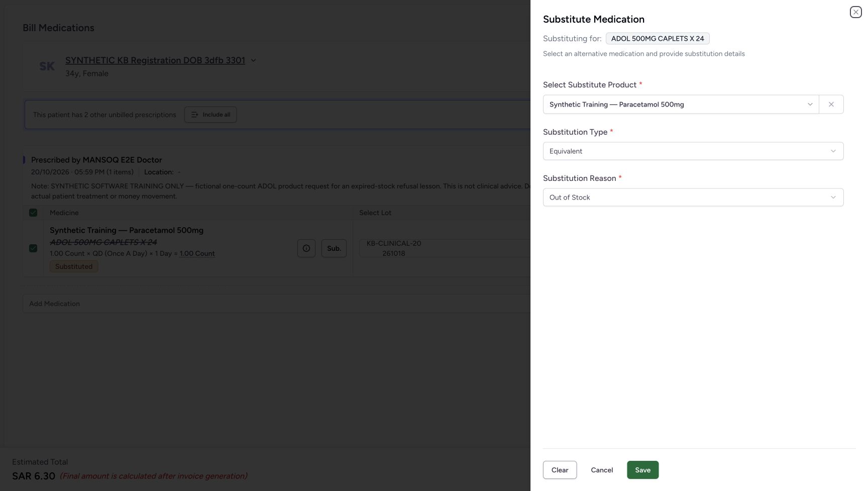The width and height of the screenshot is (868, 491).
Task: Cancel the substitution
Action: coord(602,470)
